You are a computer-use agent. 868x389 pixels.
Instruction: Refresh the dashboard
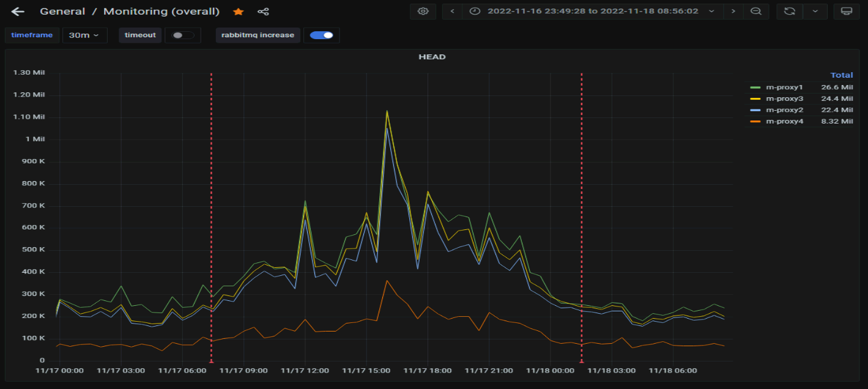pos(790,11)
